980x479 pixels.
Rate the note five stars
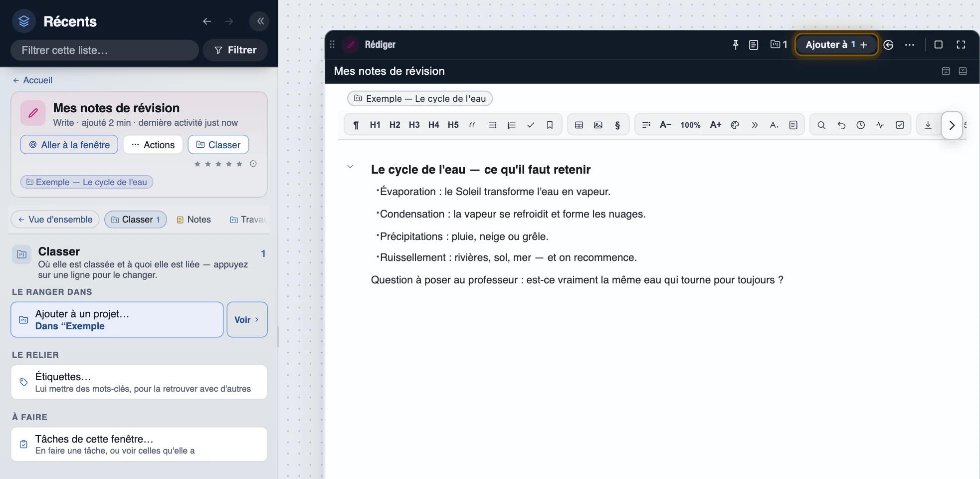(x=239, y=164)
